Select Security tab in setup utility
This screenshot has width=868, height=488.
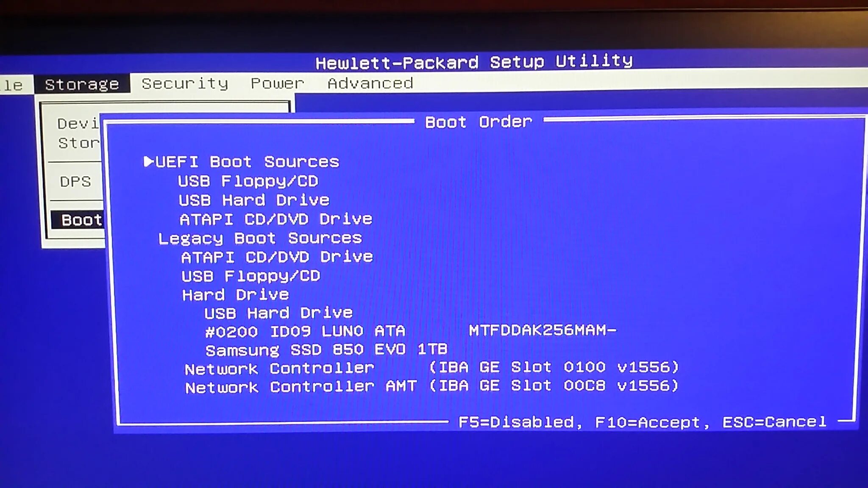tap(185, 83)
